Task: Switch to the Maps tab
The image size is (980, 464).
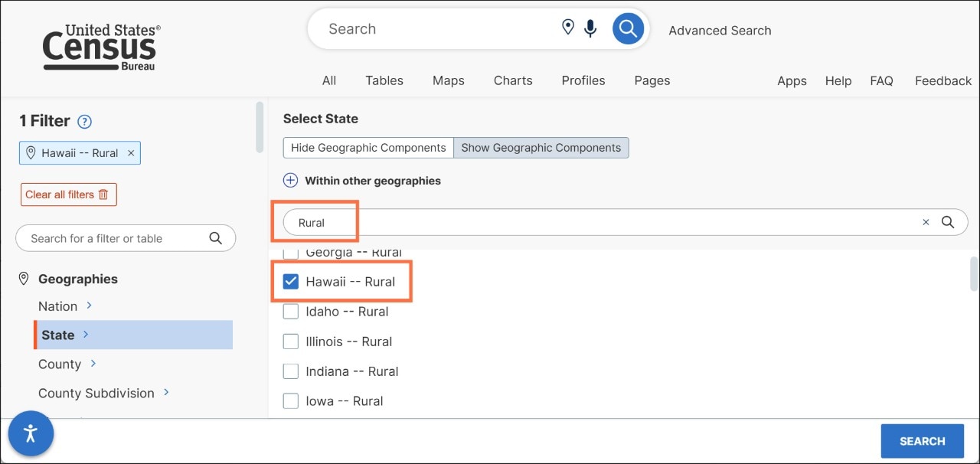Action: 449,80
